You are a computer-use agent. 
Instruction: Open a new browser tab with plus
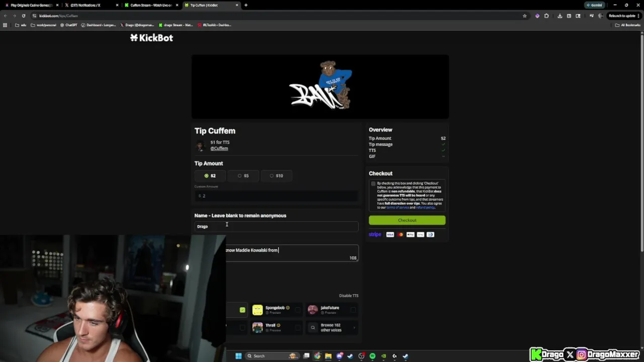coord(246,5)
